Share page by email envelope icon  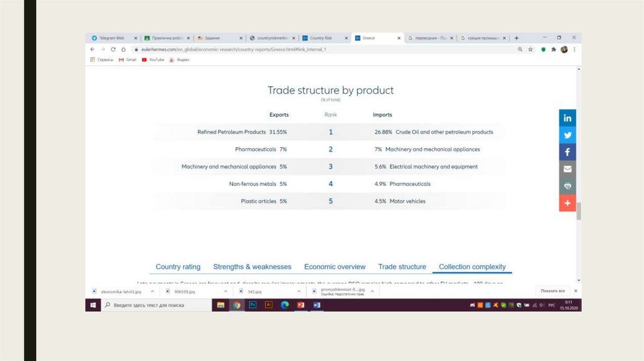[567, 169]
